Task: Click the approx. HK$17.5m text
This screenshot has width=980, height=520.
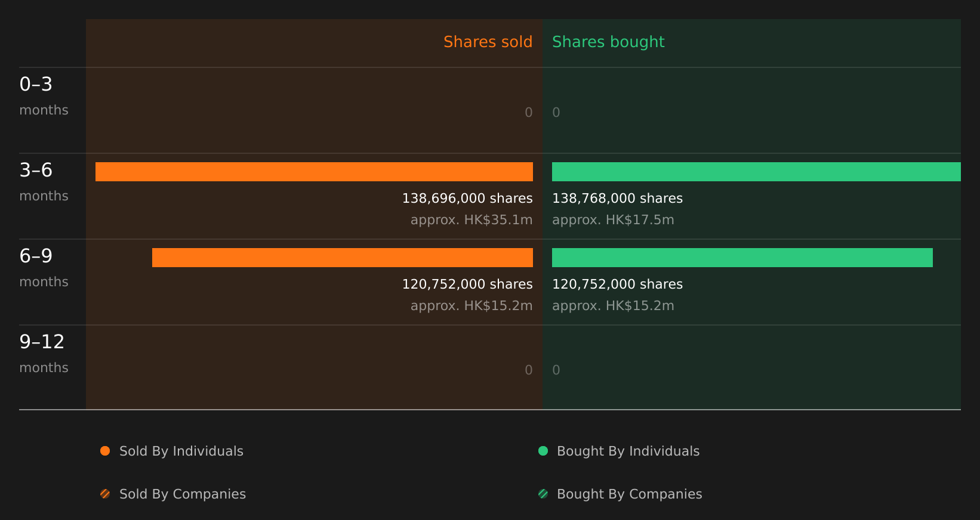Action: point(613,220)
